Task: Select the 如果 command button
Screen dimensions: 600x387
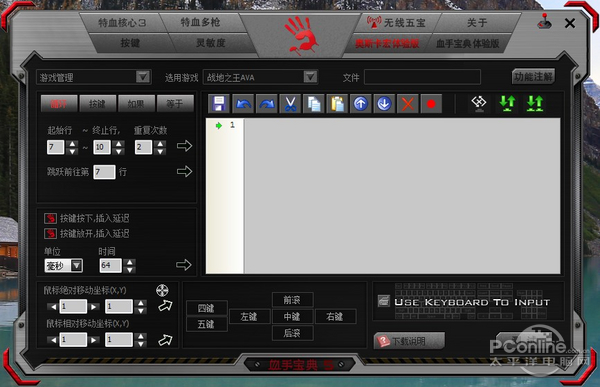Action: click(136, 104)
